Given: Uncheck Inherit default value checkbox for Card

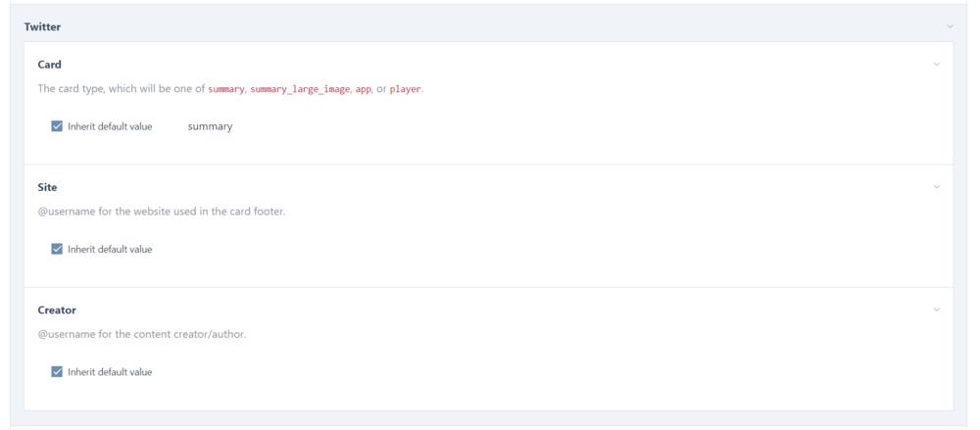Looking at the screenshot, I should (x=57, y=126).
